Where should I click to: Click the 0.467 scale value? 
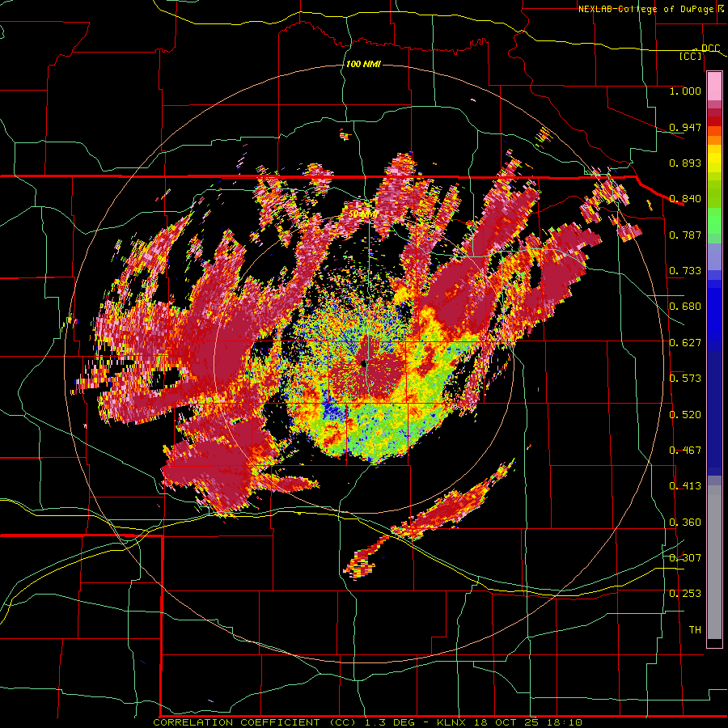coord(685,451)
